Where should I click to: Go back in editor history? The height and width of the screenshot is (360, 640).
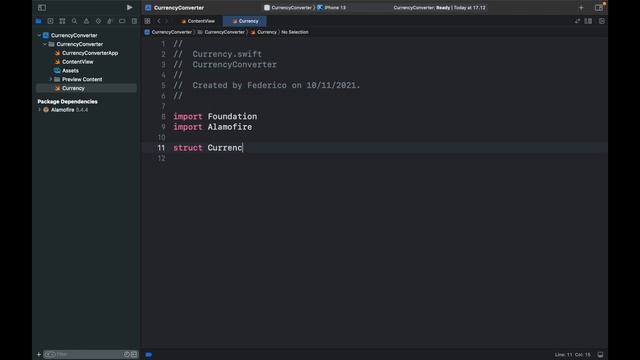click(x=159, y=21)
